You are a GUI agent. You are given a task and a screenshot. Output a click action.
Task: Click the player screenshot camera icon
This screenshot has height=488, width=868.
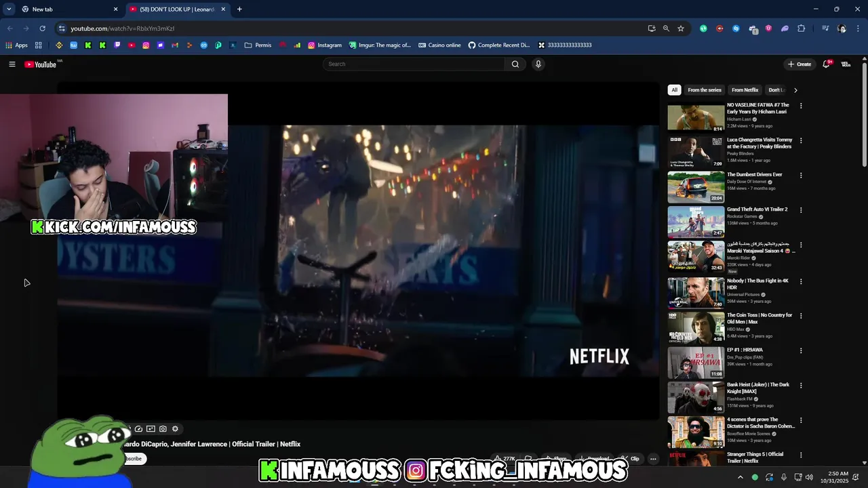[163, 429]
